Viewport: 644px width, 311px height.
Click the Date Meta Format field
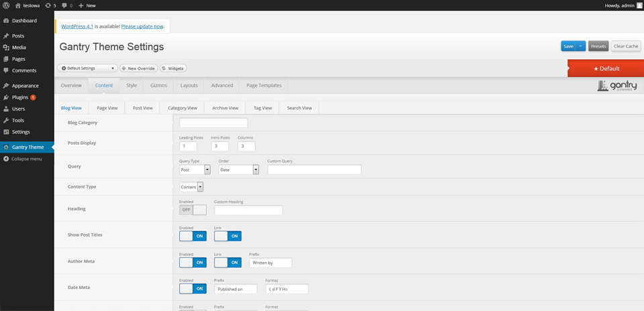pos(287,289)
